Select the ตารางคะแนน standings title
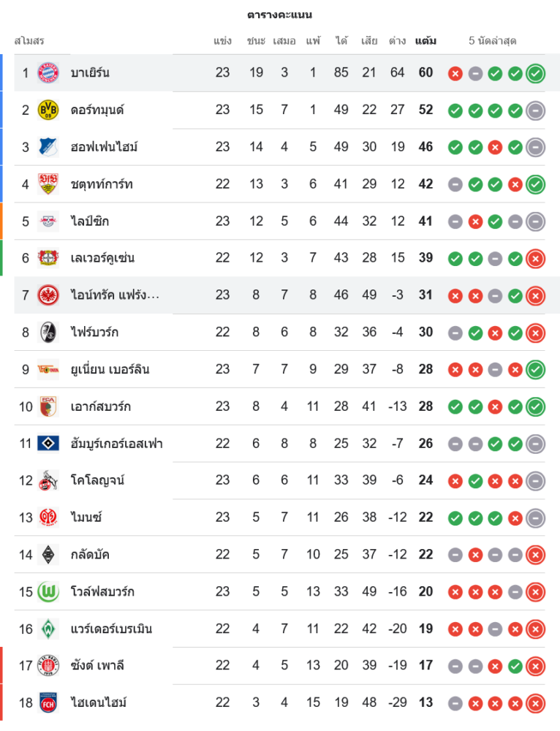Viewport: 560px width, 731px height. (x=280, y=15)
